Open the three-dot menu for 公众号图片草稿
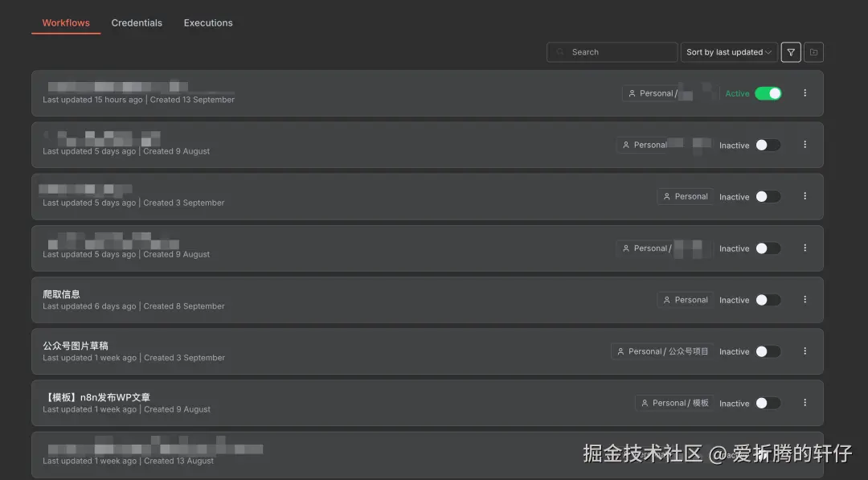This screenshot has width=868, height=480. pyautogui.click(x=805, y=351)
